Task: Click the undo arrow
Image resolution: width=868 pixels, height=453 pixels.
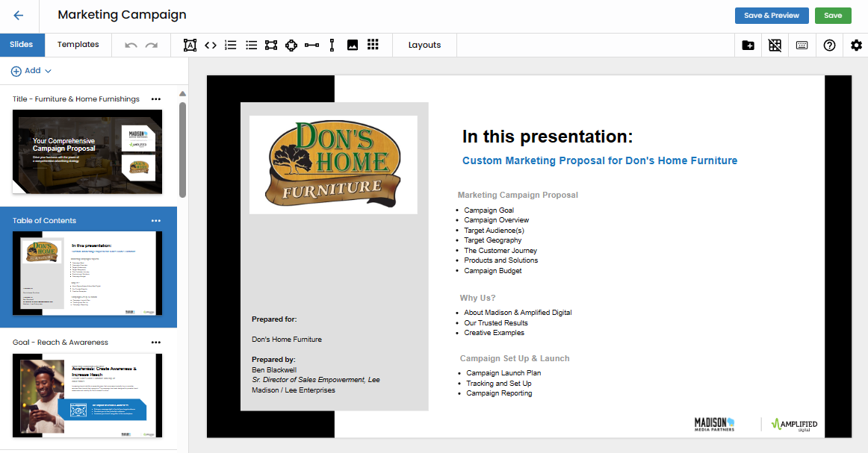Action: click(131, 46)
